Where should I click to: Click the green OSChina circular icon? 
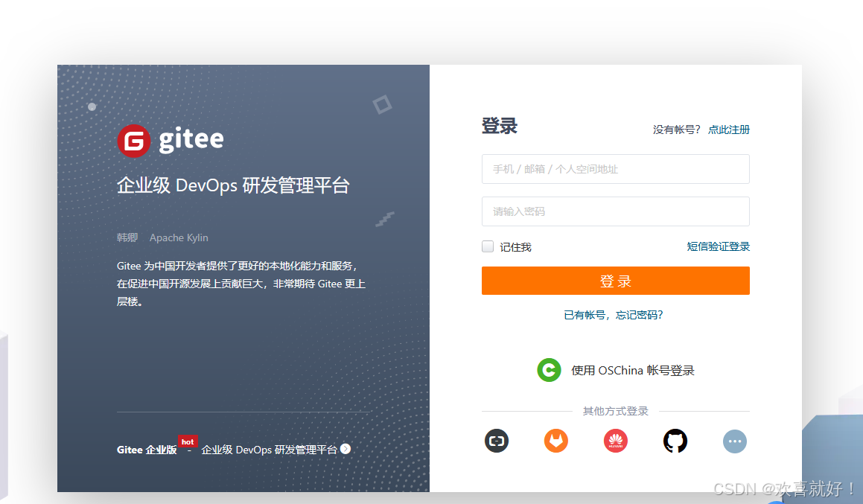click(549, 370)
